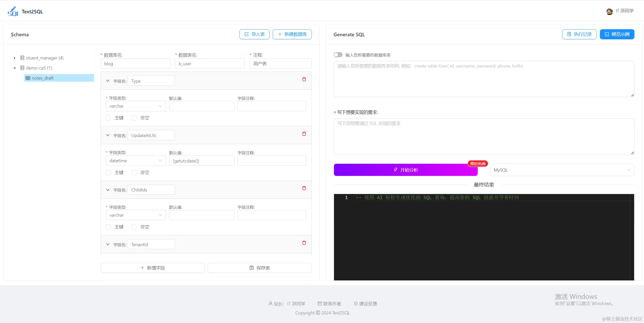
Task: Check the 主键 checkbox for the Type field
Action: tap(108, 118)
